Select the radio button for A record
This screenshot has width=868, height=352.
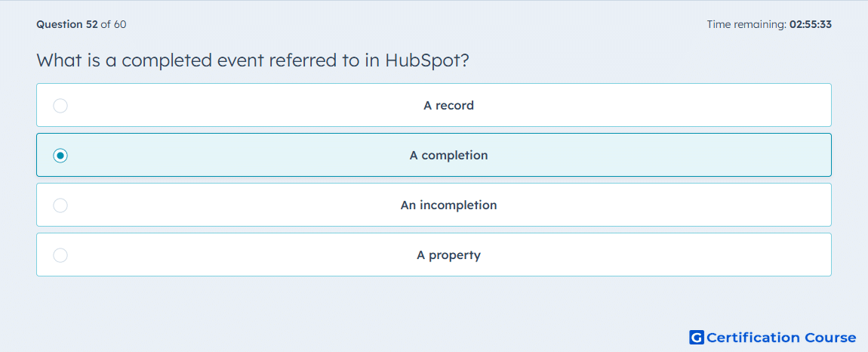tap(60, 105)
